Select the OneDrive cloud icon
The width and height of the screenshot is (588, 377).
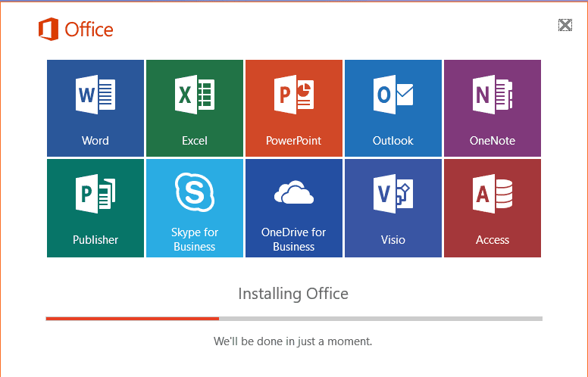pyautogui.click(x=293, y=194)
